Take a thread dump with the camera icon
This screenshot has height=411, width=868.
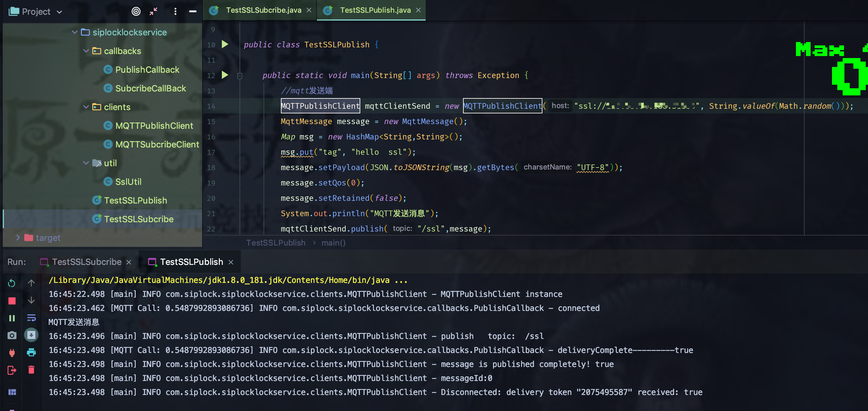tap(11, 335)
